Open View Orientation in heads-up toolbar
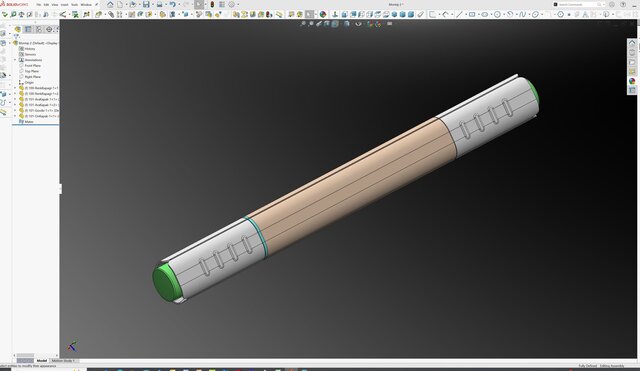The image size is (640, 371). point(335,24)
